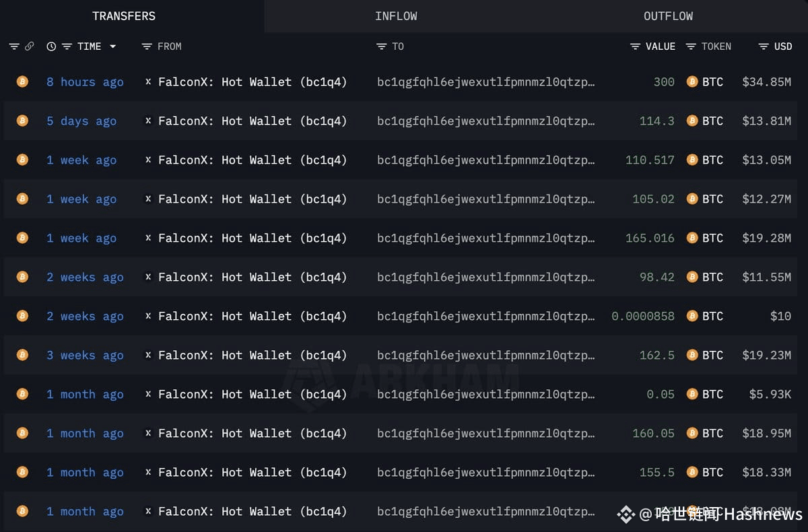Click FalconX logo icon in the 5 days ago row
This screenshot has width=808, height=532.
(x=148, y=121)
